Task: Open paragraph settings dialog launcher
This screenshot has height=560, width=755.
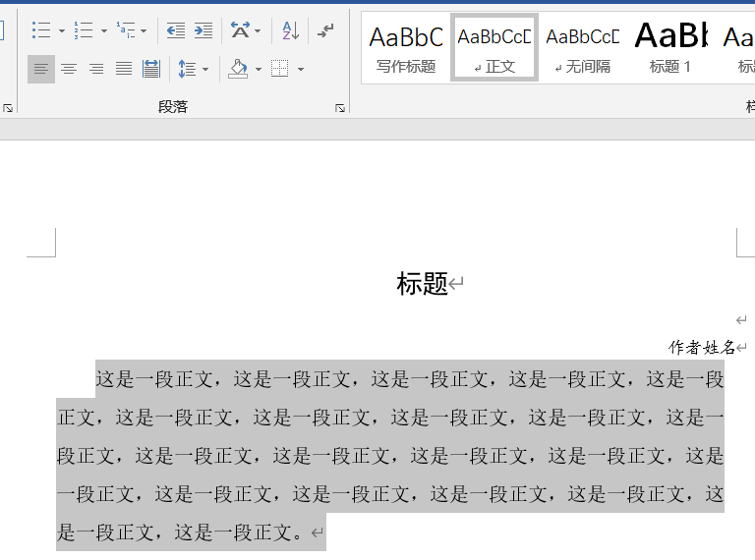Action: pos(340,108)
